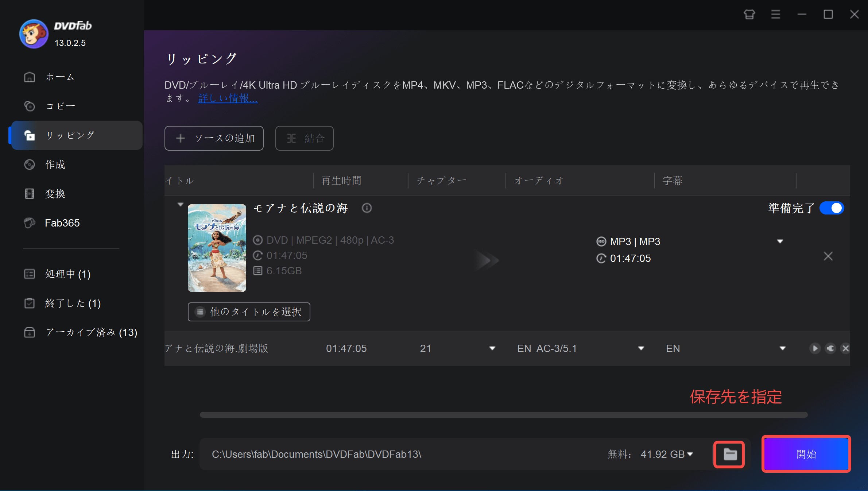This screenshot has height=491, width=868.
Task: Show 終了した (1) tasks
Action: pyautogui.click(x=77, y=303)
